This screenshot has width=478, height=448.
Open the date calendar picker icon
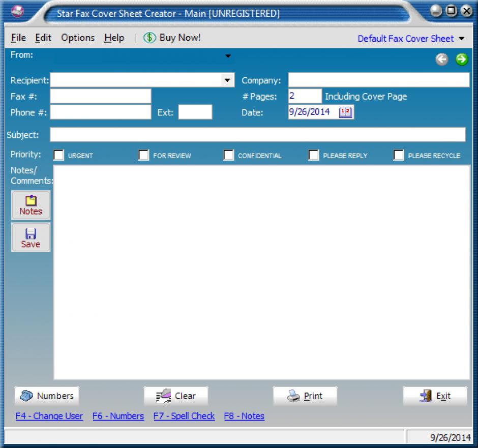(345, 112)
